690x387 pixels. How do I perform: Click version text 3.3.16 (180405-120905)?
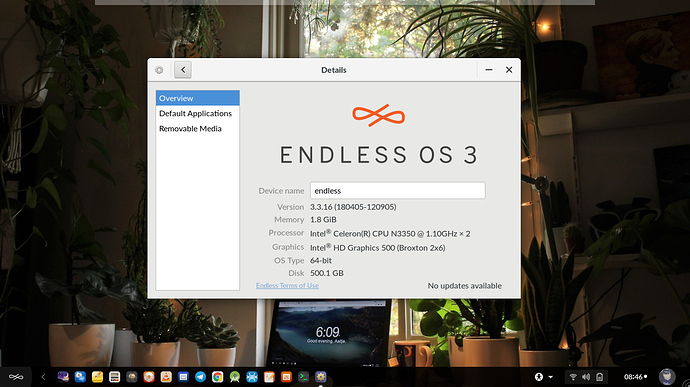click(353, 206)
